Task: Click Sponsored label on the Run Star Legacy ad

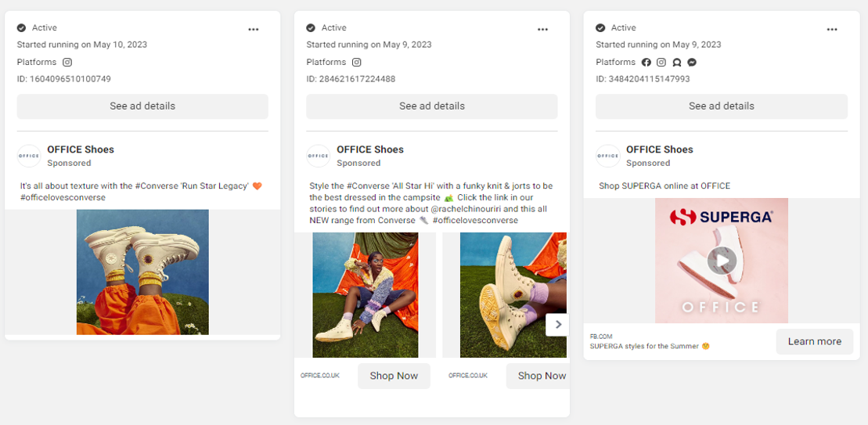Action: pyautogui.click(x=69, y=164)
